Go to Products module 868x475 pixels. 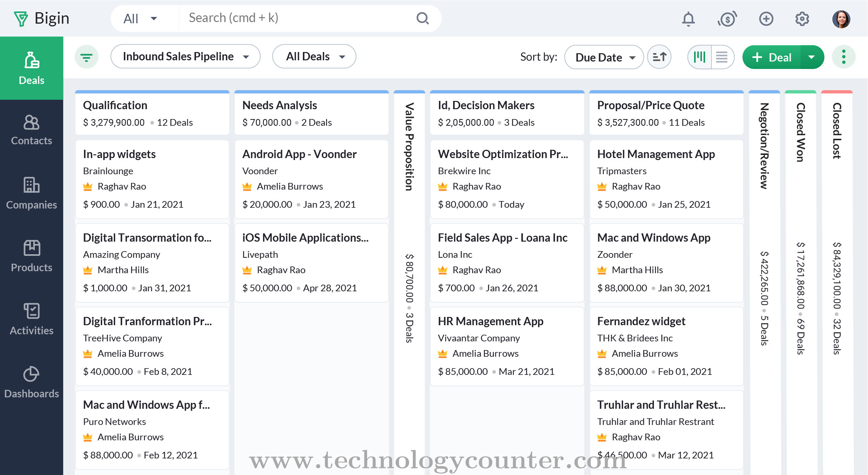(x=32, y=256)
